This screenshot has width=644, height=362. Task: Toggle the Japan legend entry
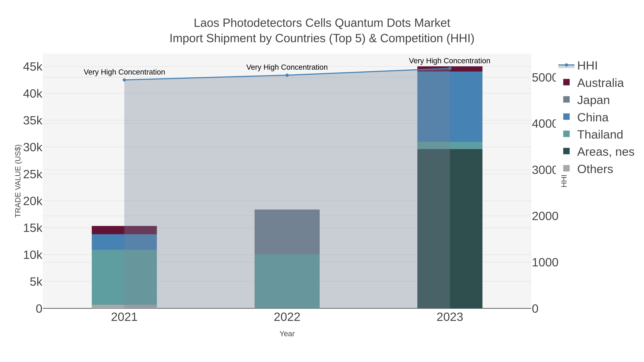tap(586, 100)
